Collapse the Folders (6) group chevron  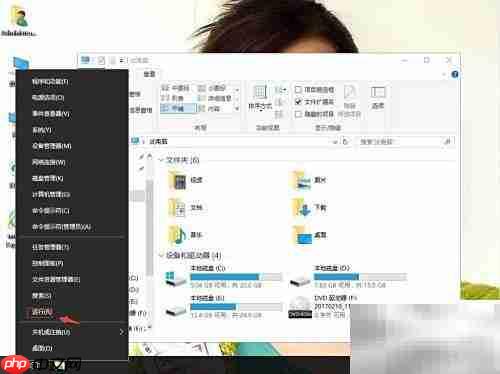[161, 160]
